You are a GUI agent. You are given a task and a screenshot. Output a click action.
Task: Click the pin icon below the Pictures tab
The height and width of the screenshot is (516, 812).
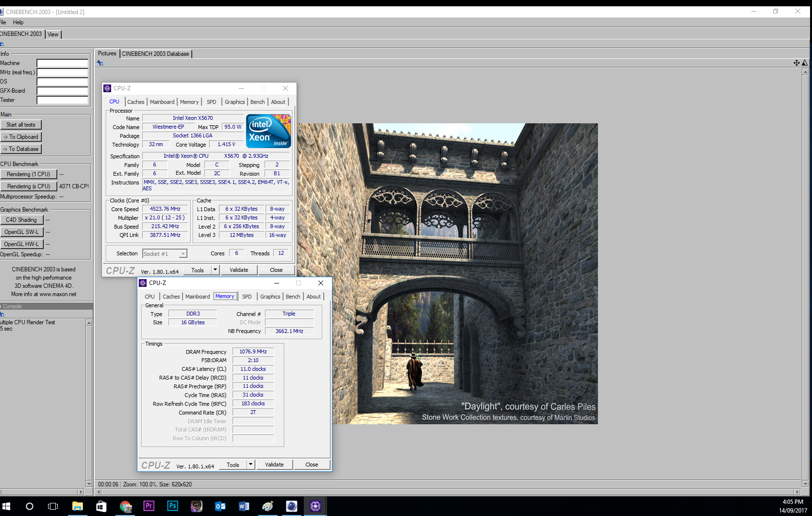[100, 63]
